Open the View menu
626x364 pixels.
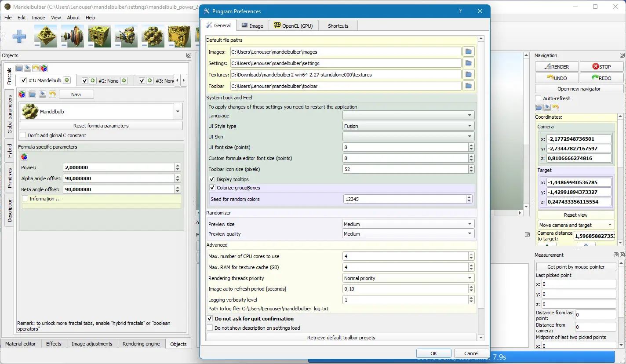[x=56, y=18]
